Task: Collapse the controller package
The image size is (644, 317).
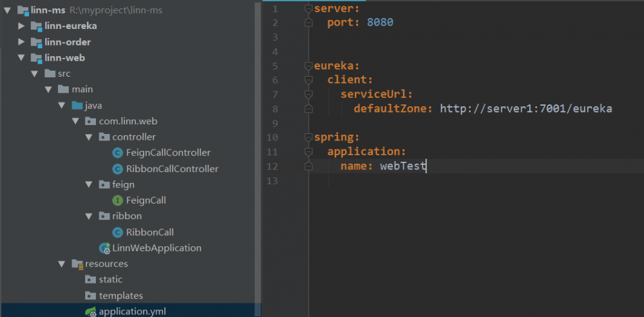Action: [x=89, y=137]
